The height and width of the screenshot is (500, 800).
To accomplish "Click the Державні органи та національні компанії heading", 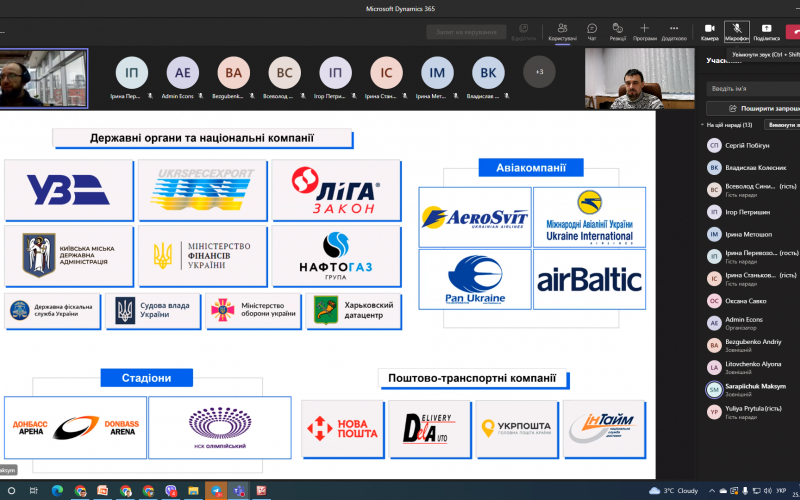I will 202,138.
